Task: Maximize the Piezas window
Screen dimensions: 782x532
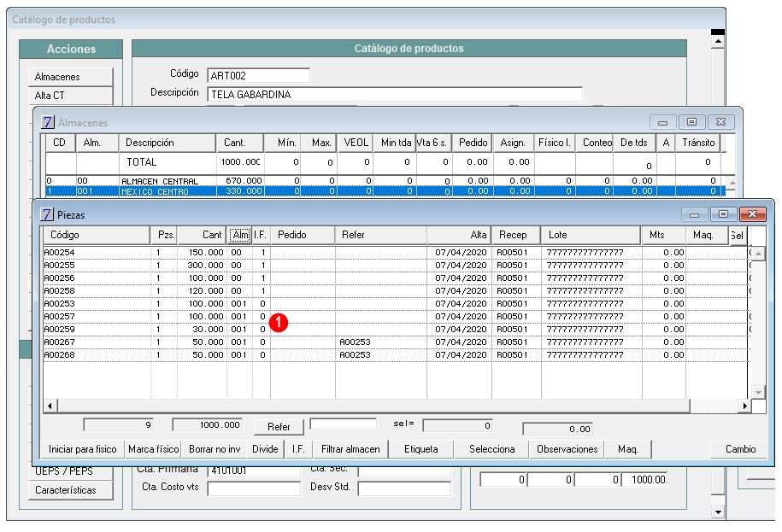Action: pyautogui.click(x=723, y=214)
